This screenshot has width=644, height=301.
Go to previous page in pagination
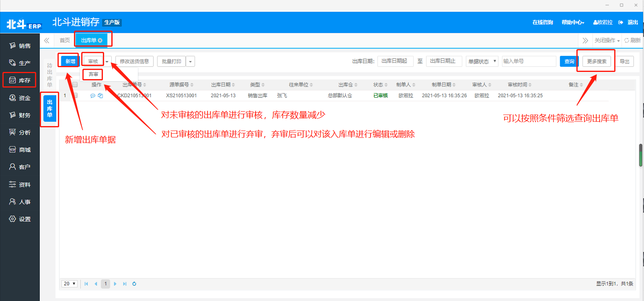click(96, 284)
